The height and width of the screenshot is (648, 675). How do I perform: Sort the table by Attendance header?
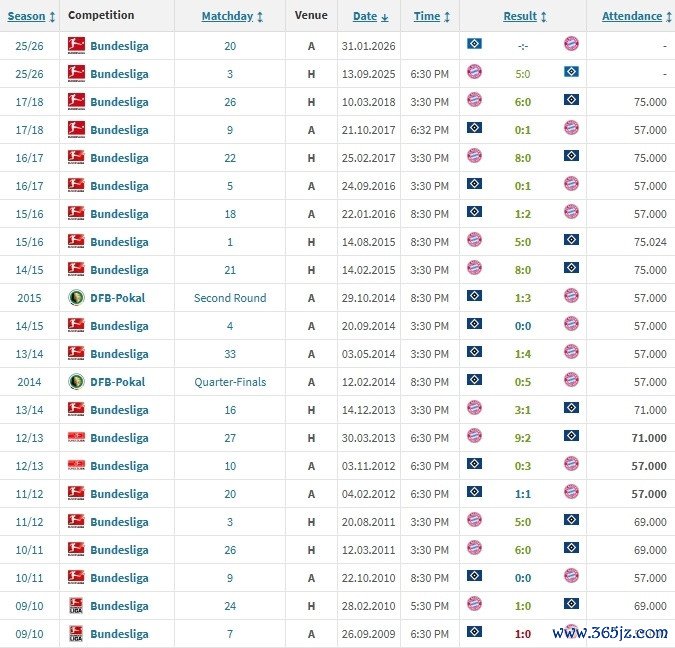point(632,16)
